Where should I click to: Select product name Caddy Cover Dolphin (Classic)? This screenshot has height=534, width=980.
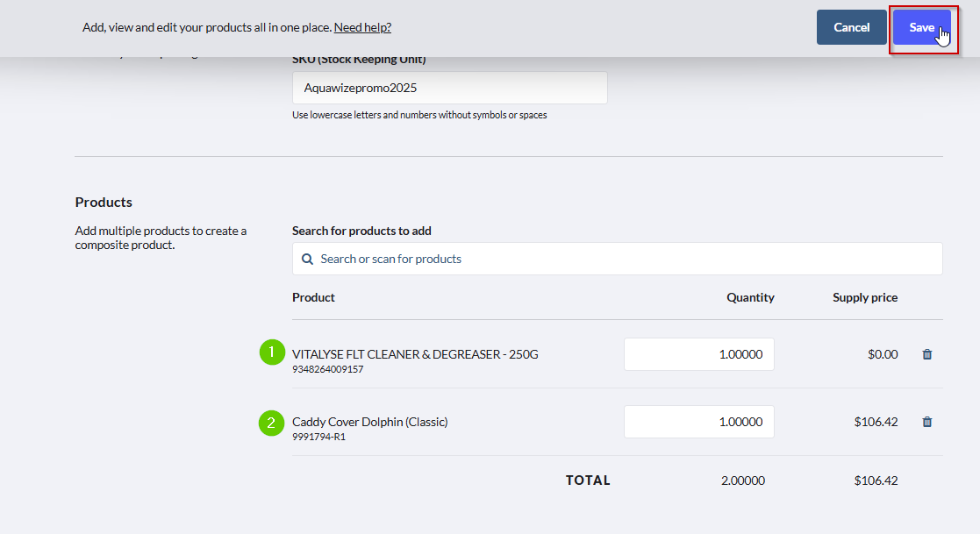(370, 422)
